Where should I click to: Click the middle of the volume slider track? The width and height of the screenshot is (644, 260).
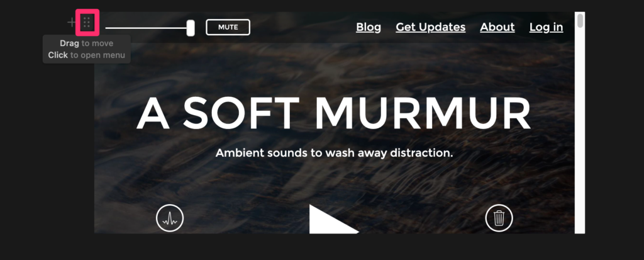click(146, 28)
